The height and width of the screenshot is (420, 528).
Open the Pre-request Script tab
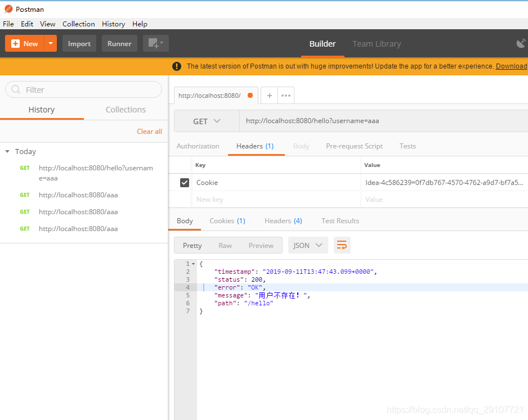coord(354,146)
